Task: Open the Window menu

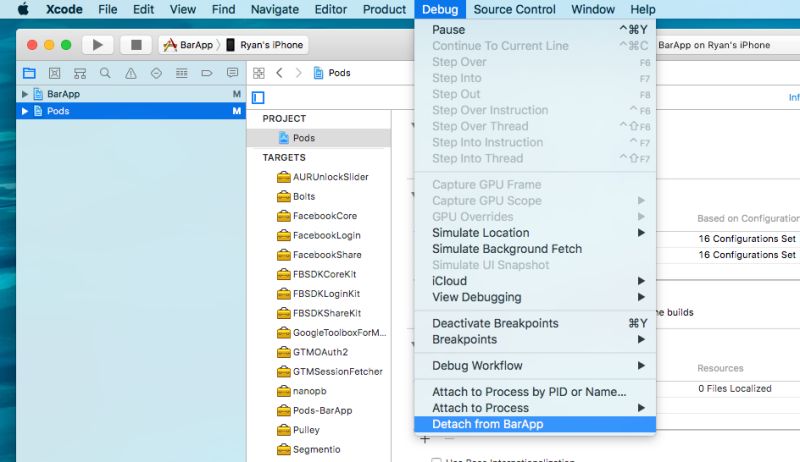Action: [x=593, y=9]
